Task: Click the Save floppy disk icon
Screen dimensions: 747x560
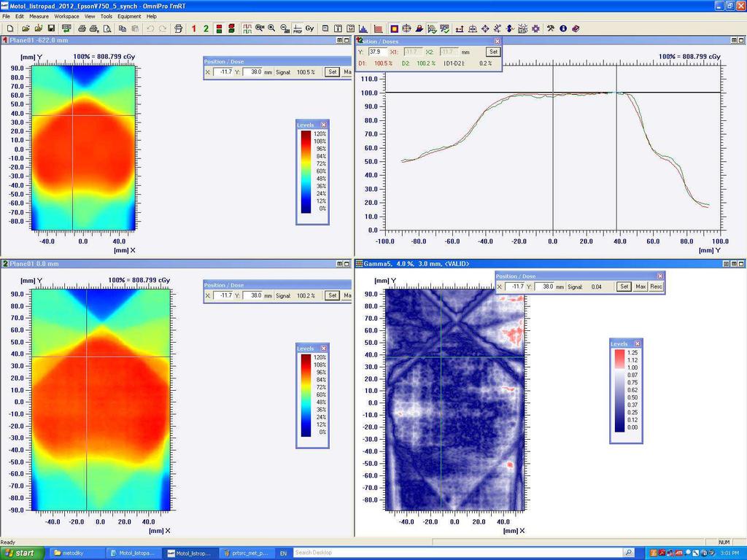Action: point(52,28)
